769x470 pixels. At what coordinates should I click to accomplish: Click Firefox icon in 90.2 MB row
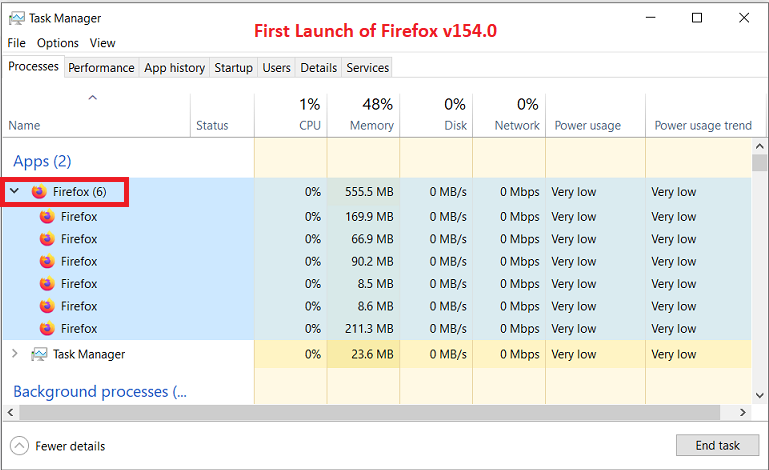point(47,261)
